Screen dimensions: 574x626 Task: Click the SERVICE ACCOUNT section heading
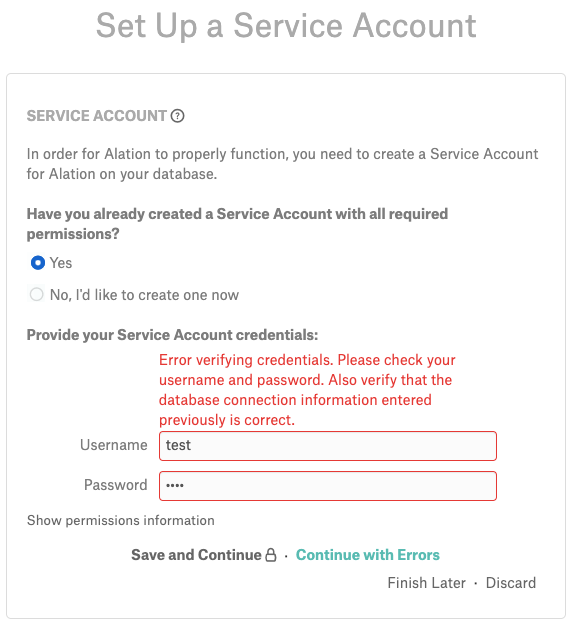[x=97, y=116]
